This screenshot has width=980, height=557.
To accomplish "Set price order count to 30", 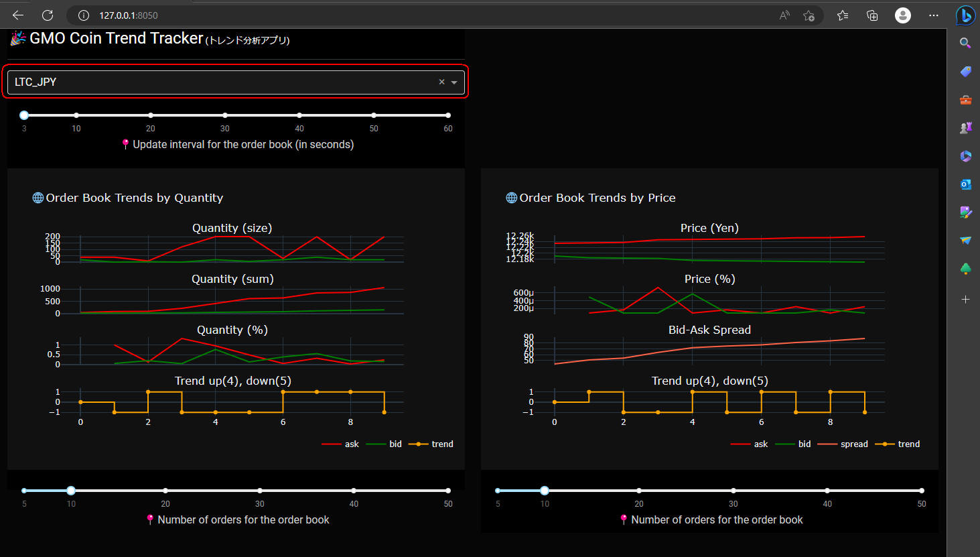I will tap(733, 491).
